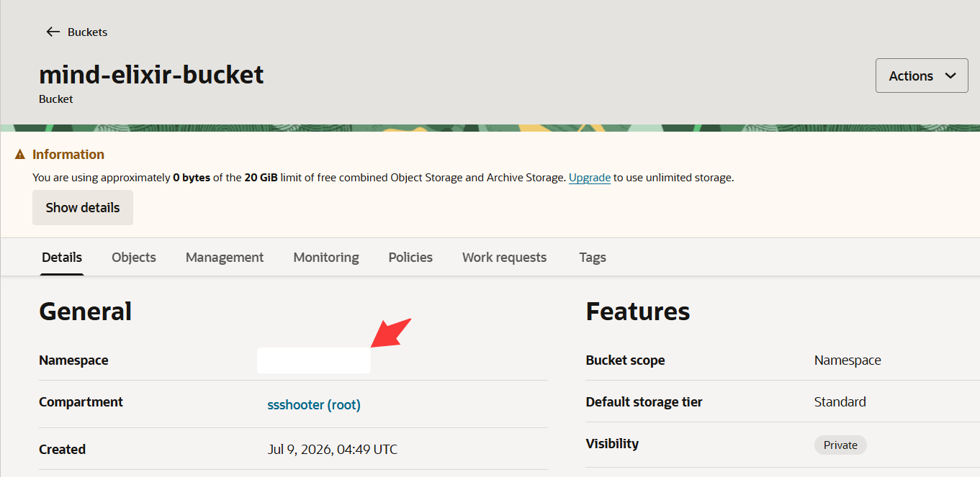Click the Information warning triangle icon
This screenshot has height=477, width=980.
[20, 155]
